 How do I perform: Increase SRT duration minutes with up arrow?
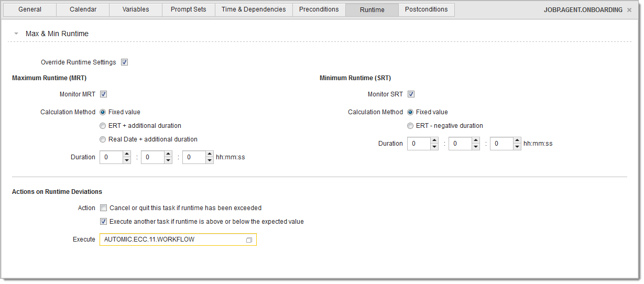[x=476, y=140]
